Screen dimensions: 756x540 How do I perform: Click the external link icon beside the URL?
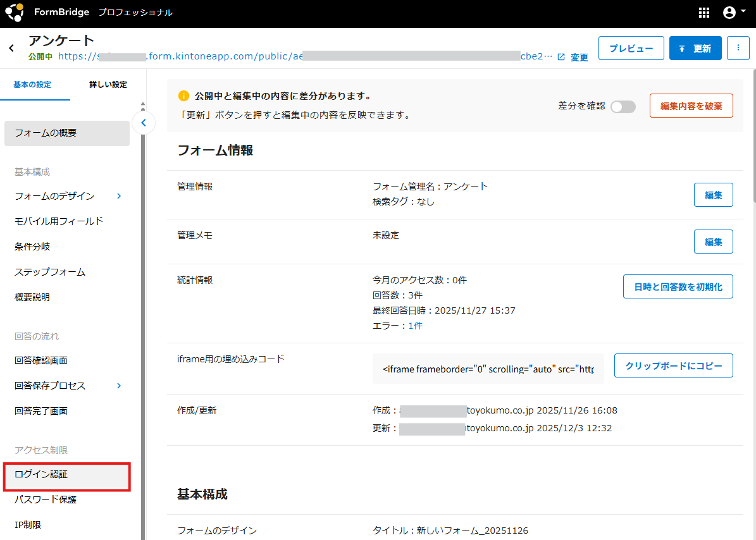(561, 57)
